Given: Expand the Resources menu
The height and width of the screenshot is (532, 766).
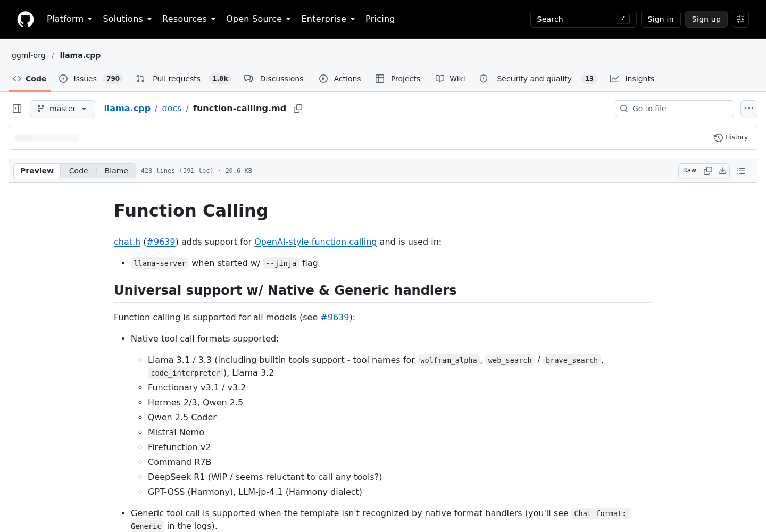Looking at the screenshot, I should (x=189, y=19).
